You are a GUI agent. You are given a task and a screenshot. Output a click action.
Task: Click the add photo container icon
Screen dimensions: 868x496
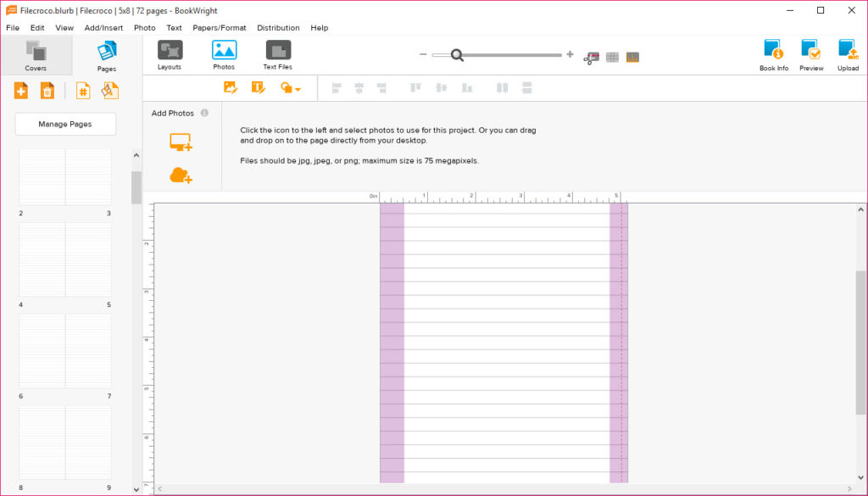[230, 87]
